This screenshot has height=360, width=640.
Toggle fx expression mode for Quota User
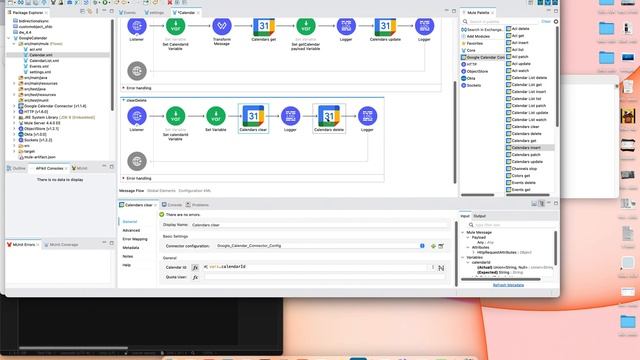click(x=195, y=277)
